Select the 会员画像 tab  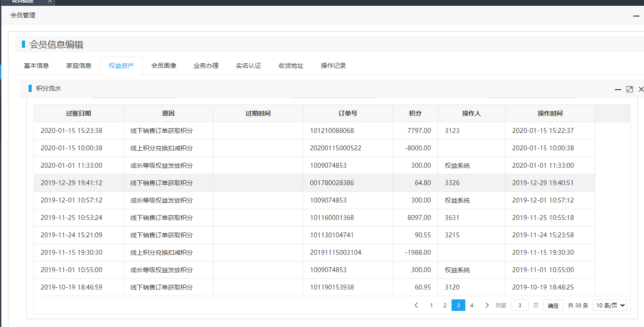pos(163,66)
